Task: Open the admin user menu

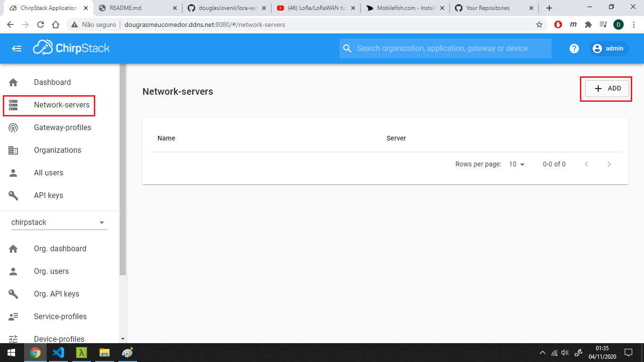Action: 609,49
